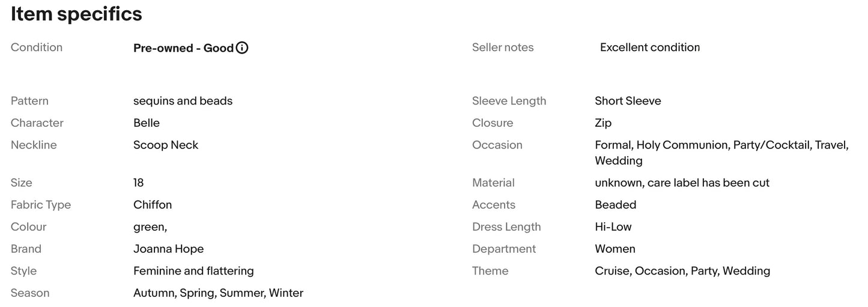
Task: Select the Autumn, Spring, Summer, Winter season value
Action: point(218,293)
